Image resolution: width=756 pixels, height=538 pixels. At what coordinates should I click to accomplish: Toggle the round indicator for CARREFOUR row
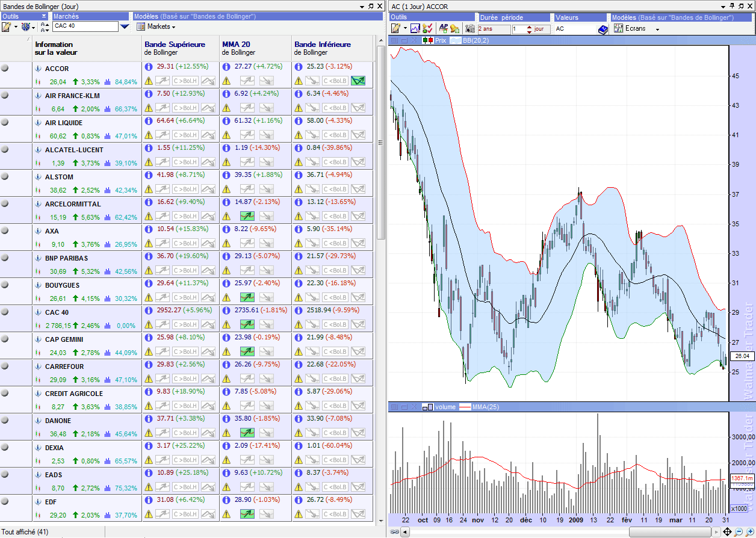5,366
